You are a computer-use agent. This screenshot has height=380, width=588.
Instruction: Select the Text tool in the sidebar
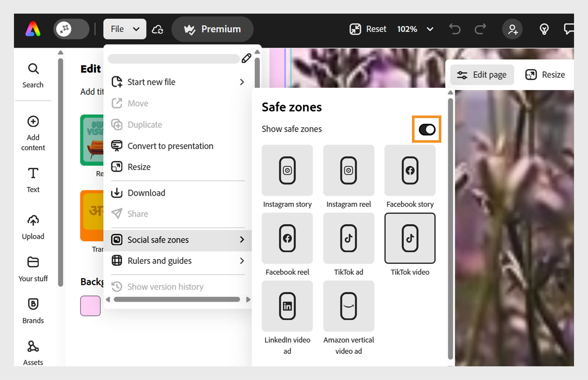(x=33, y=179)
